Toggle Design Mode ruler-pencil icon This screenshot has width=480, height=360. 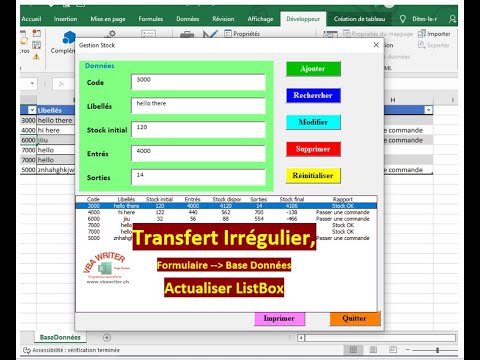click(x=210, y=34)
